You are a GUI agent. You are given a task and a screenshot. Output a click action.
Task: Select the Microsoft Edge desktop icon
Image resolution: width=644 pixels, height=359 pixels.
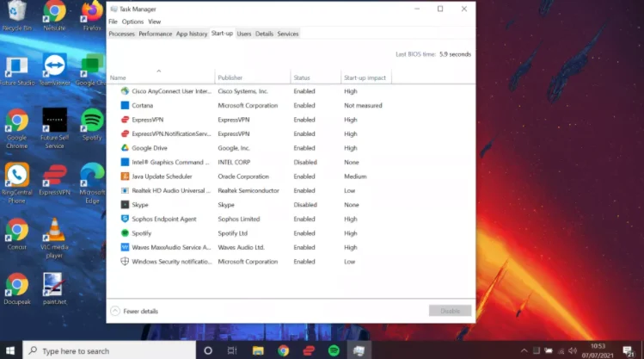[92, 183]
